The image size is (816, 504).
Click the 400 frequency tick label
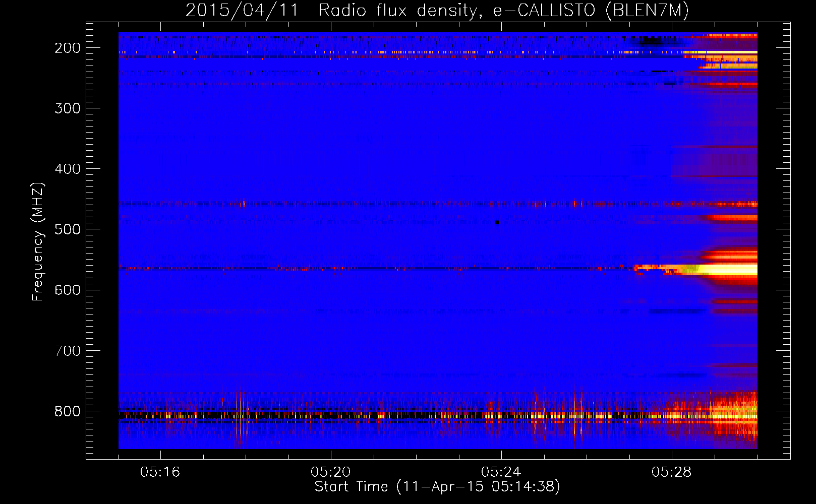(x=68, y=169)
